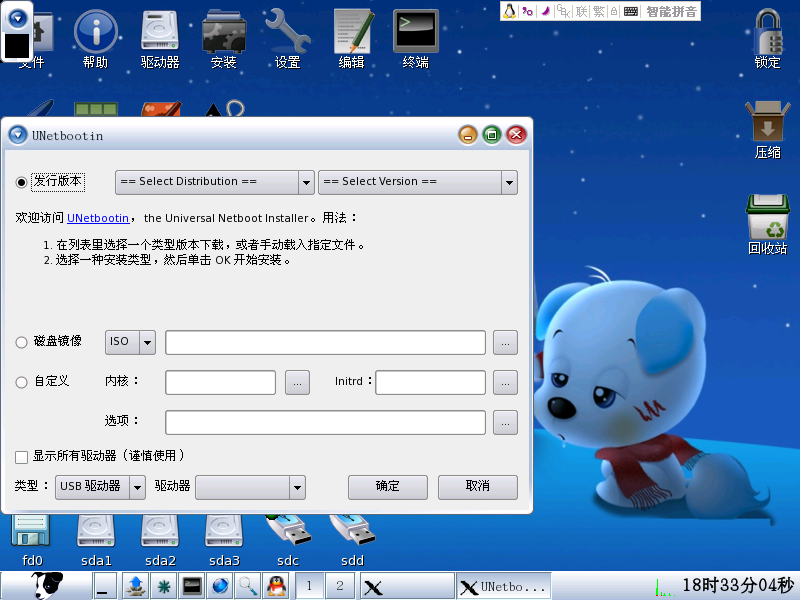This screenshot has height=600, width=800.
Task: Browse for Initrd file button
Action: coord(505,382)
